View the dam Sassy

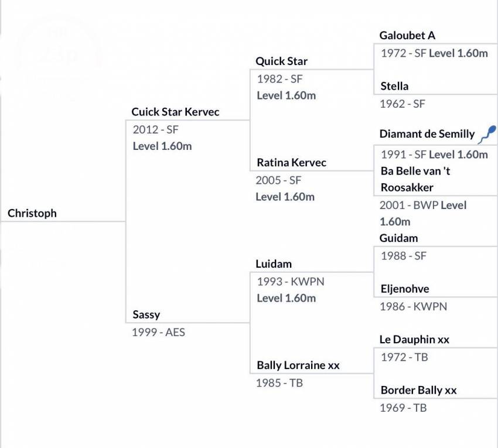pos(146,314)
